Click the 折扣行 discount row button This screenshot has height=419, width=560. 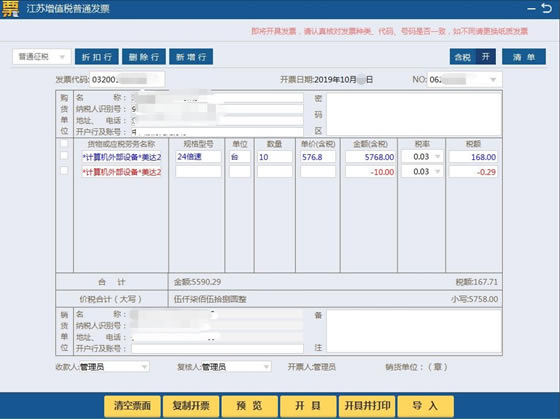pos(97,57)
